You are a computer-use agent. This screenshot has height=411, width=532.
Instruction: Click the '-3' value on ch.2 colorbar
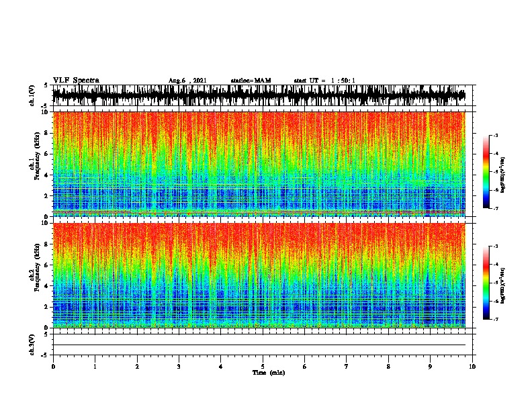point(495,246)
